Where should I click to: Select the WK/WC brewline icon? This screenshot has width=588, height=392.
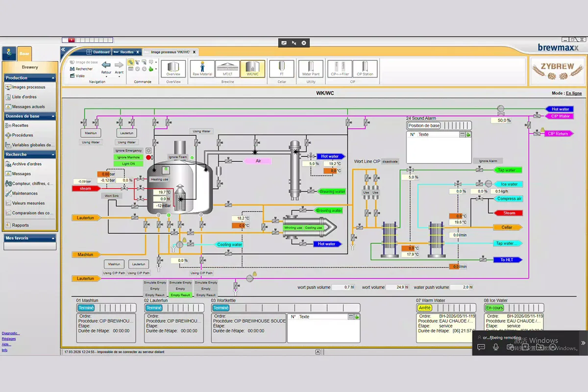coord(253,69)
